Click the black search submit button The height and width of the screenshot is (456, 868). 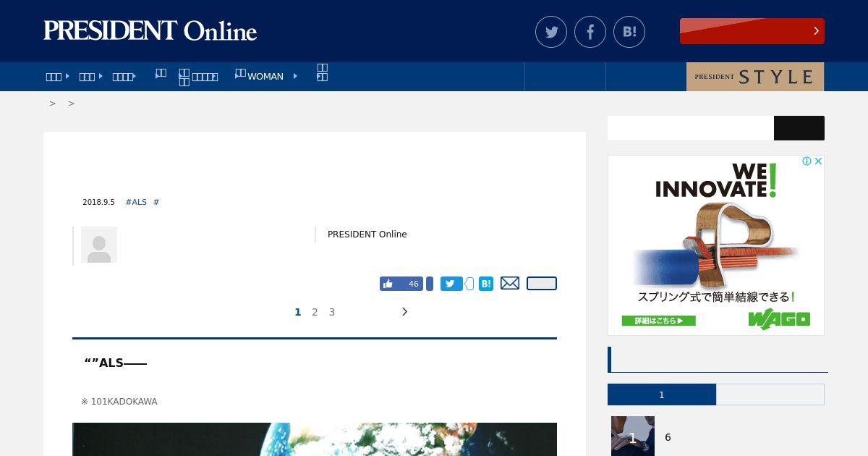[x=799, y=128]
